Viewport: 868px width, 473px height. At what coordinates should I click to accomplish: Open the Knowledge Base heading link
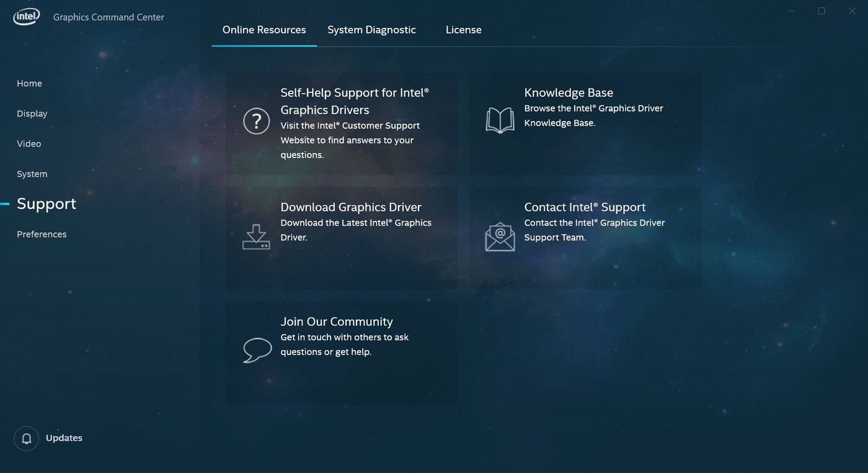tap(569, 93)
